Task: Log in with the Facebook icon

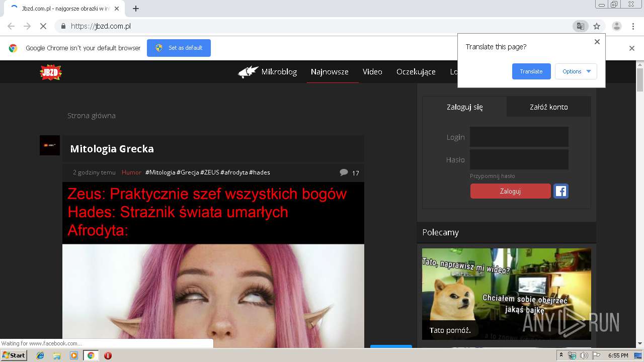Action: click(x=561, y=191)
